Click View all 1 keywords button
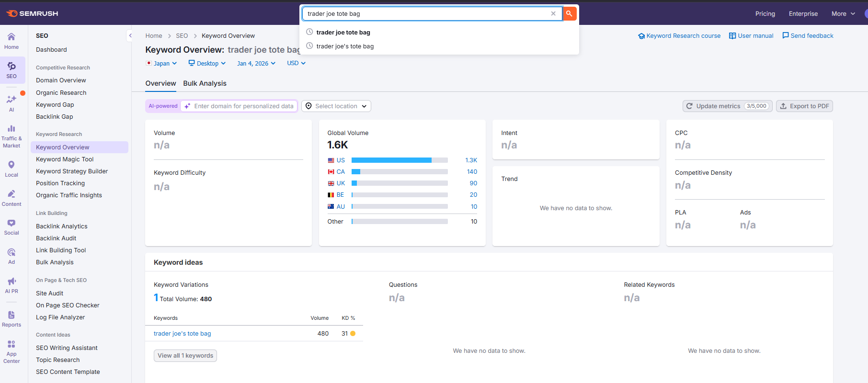The height and width of the screenshot is (383, 868). click(x=185, y=356)
